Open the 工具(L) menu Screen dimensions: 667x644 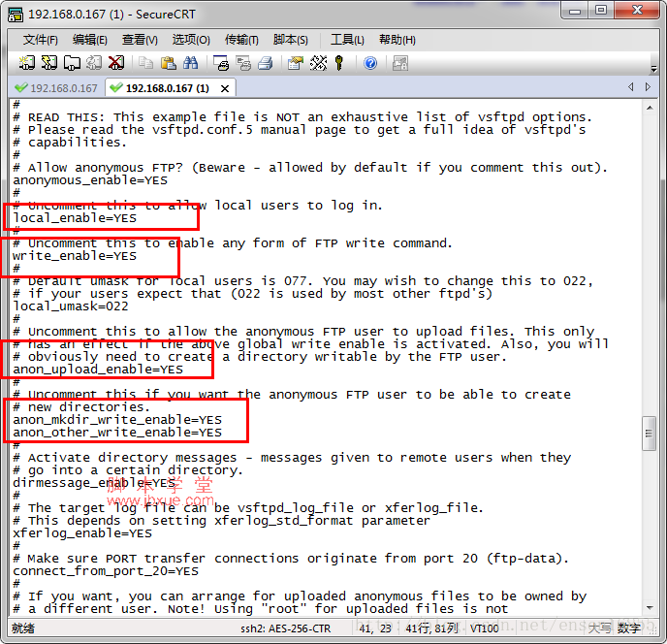click(x=346, y=40)
